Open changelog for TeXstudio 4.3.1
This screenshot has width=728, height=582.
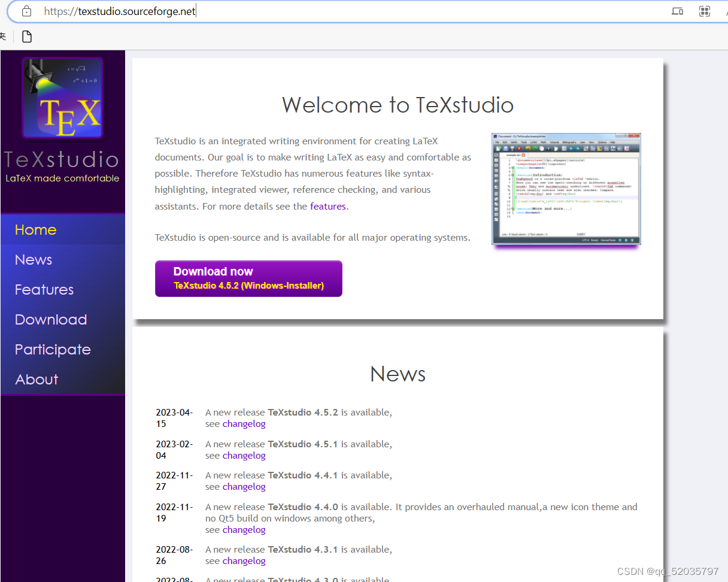click(x=244, y=561)
